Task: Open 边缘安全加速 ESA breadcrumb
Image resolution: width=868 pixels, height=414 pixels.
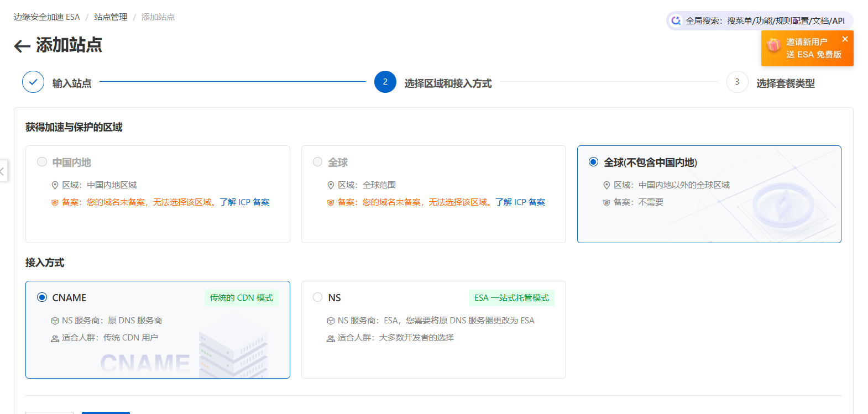Action: pos(47,17)
